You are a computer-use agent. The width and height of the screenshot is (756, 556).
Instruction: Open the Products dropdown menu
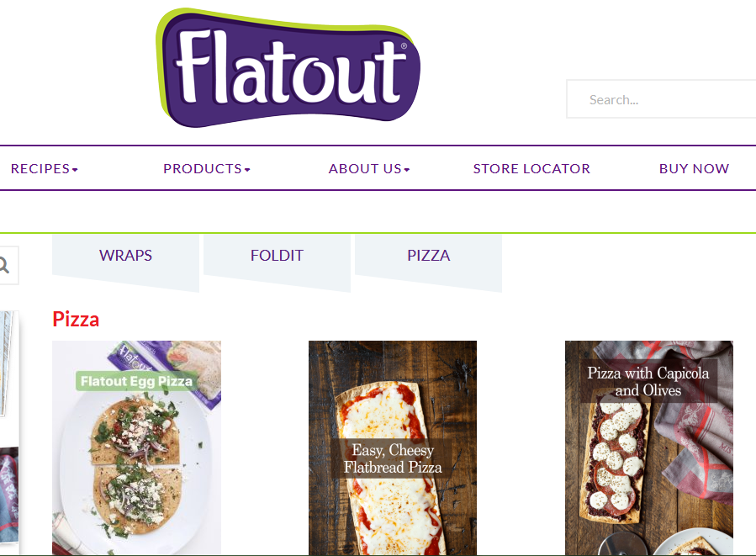206,169
